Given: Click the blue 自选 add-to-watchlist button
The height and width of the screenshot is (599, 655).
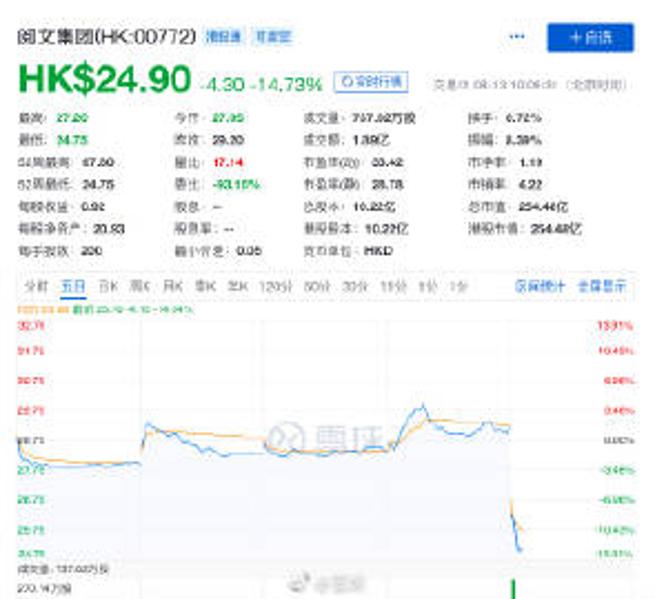Looking at the screenshot, I should [x=590, y=37].
